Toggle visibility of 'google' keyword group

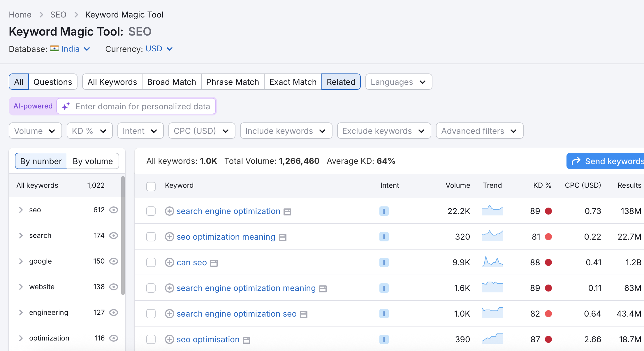113,261
